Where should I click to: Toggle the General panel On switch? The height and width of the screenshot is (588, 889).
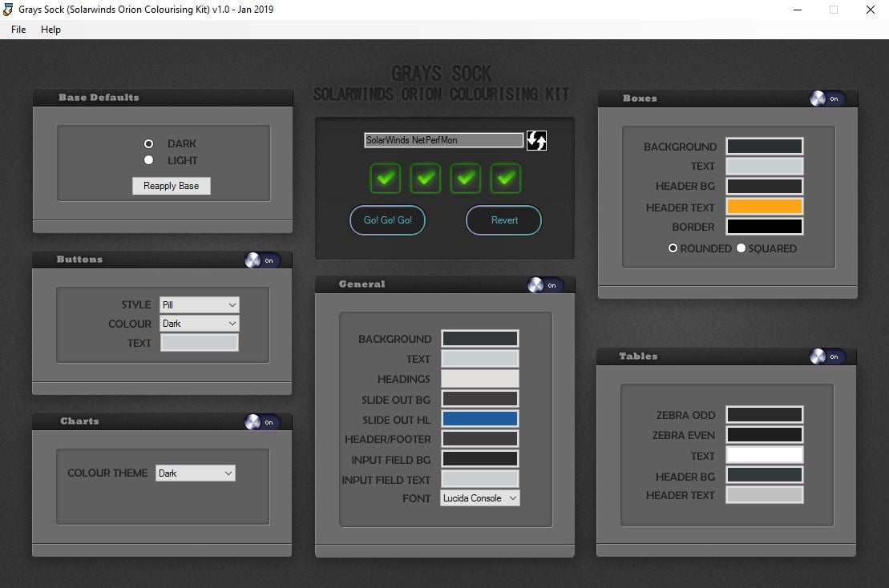[x=544, y=285]
